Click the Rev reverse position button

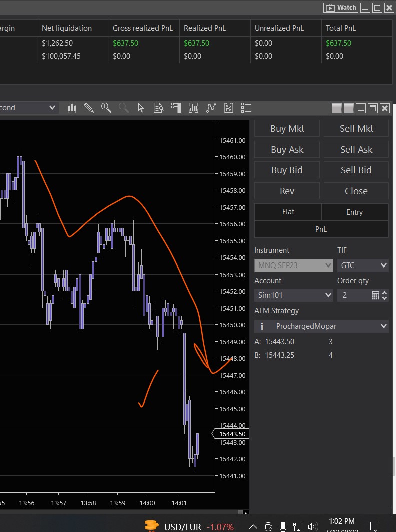(x=287, y=191)
